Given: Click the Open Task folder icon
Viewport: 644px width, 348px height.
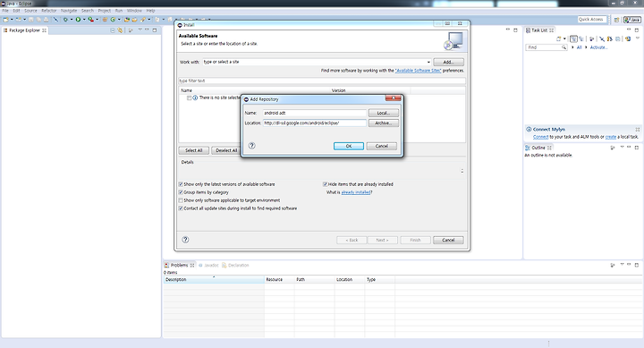Looking at the screenshot, I should tap(134, 20).
